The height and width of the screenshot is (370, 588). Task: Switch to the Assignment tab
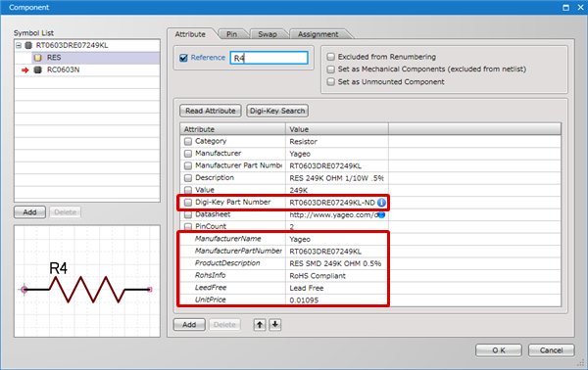pos(318,34)
